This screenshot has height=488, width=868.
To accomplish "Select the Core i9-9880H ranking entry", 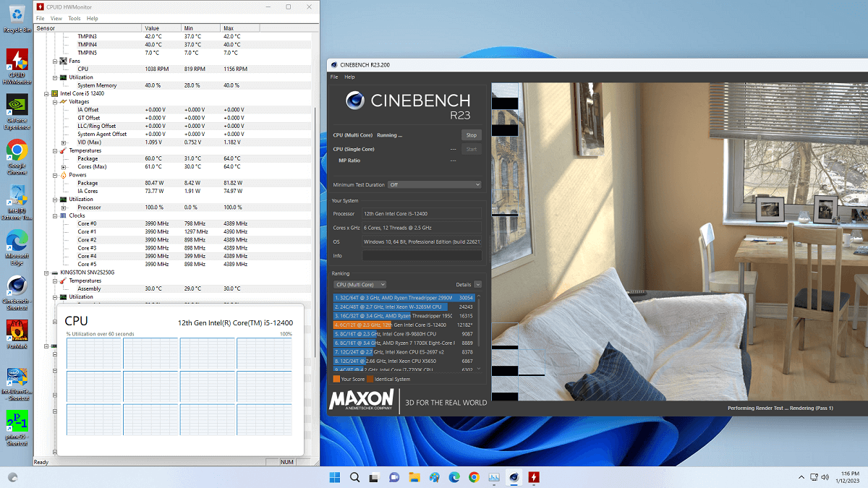I will pyautogui.click(x=403, y=334).
